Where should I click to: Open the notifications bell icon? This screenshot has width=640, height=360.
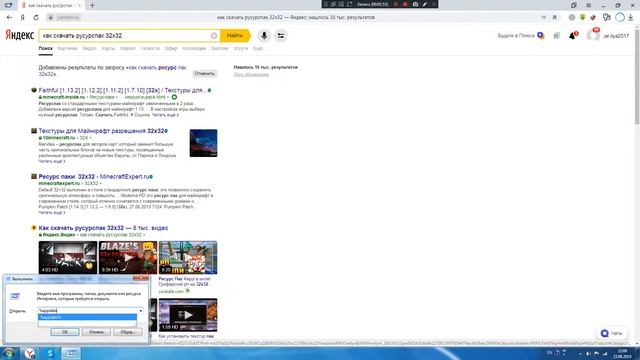(x=572, y=36)
